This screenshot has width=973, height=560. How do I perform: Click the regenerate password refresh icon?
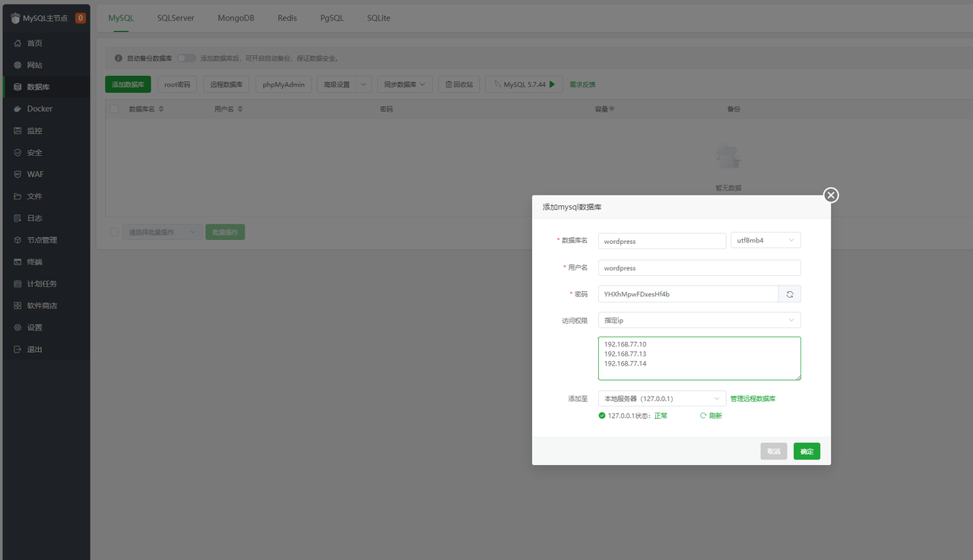tap(789, 294)
